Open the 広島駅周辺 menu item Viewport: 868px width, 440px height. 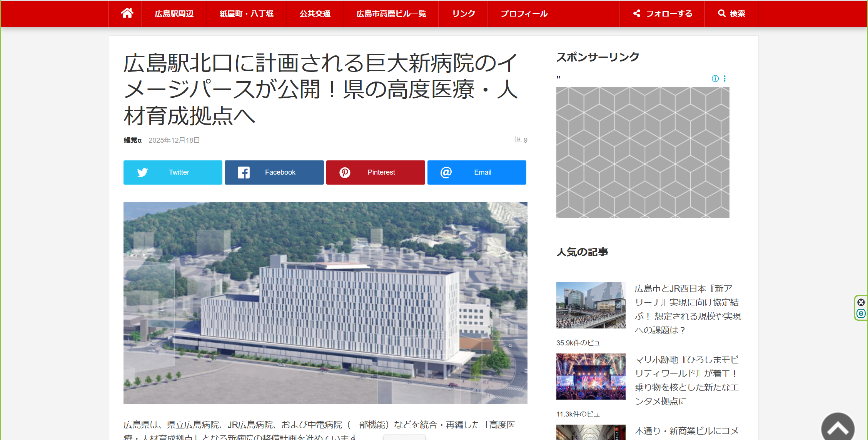point(174,13)
